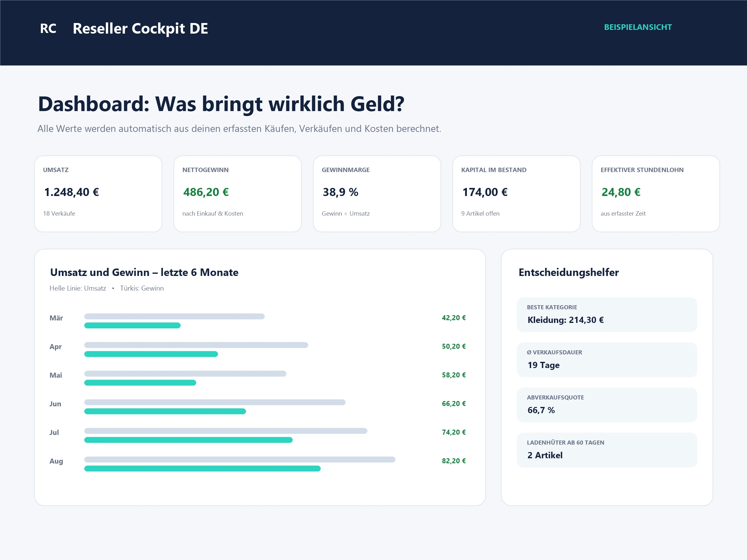Screen dimensions: 747x560
Task: Click the Apr revenue bar (light)
Action: tap(196, 345)
